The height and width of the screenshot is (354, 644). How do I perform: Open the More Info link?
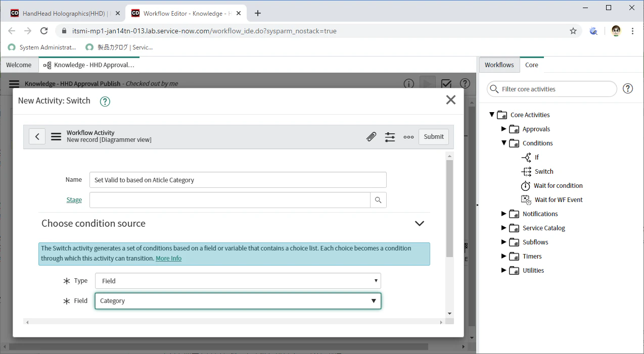[168, 258]
